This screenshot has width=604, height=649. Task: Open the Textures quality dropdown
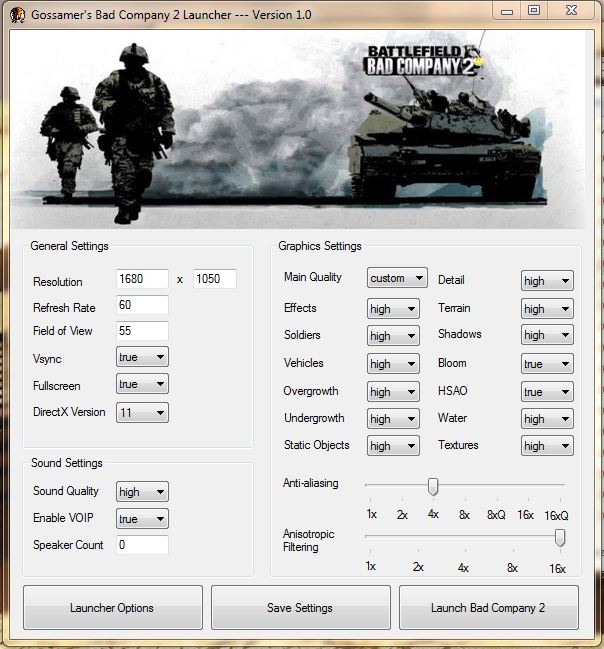tap(547, 446)
